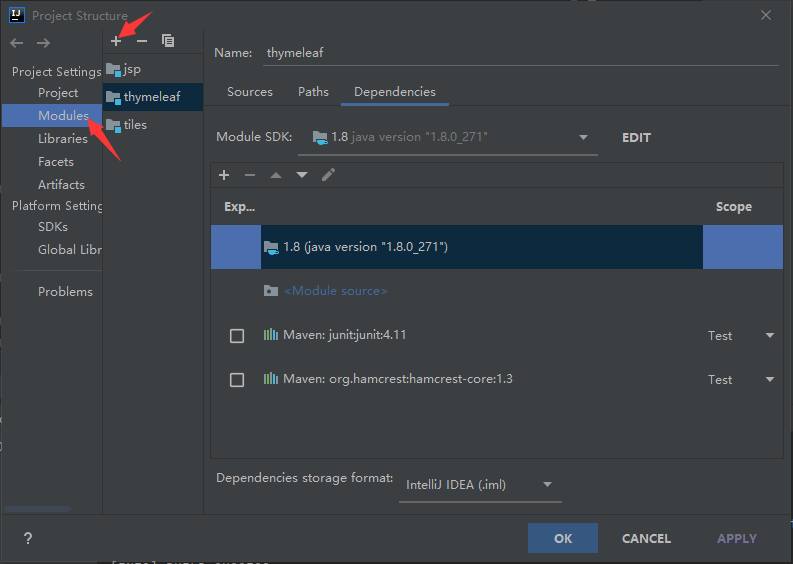The width and height of the screenshot is (793, 564).
Task: Click the junit library icon
Action: point(271,335)
